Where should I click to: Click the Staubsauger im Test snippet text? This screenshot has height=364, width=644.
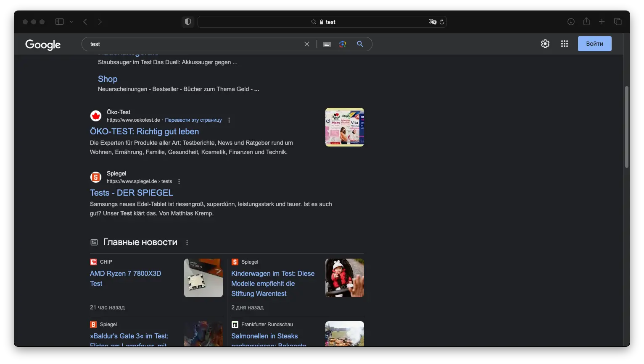[x=168, y=62]
